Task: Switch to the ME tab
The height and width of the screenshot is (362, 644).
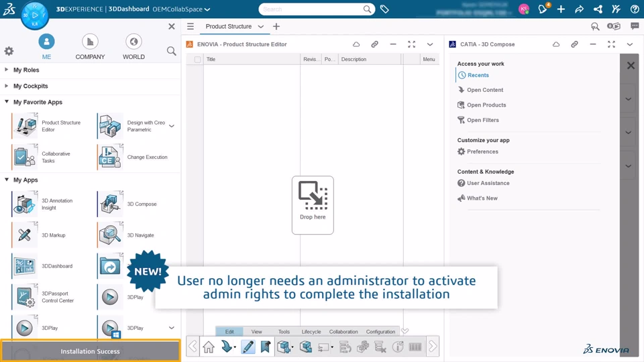Action: click(x=46, y=47)
